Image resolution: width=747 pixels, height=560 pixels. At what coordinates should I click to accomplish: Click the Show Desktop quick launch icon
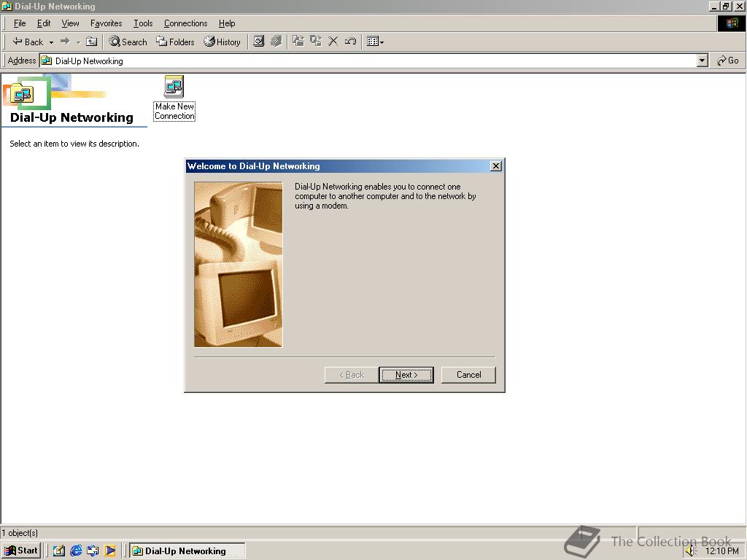point(58,551)
